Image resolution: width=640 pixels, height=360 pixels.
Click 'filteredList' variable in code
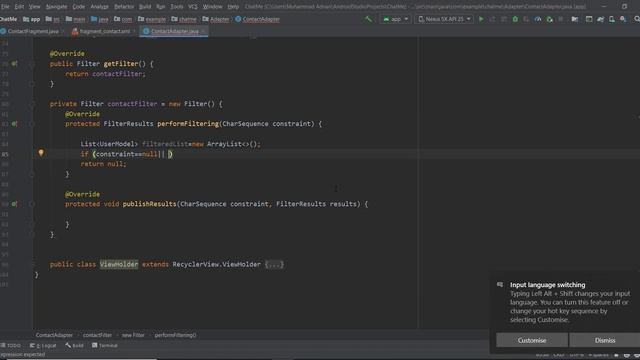click(x=165, y=144)
